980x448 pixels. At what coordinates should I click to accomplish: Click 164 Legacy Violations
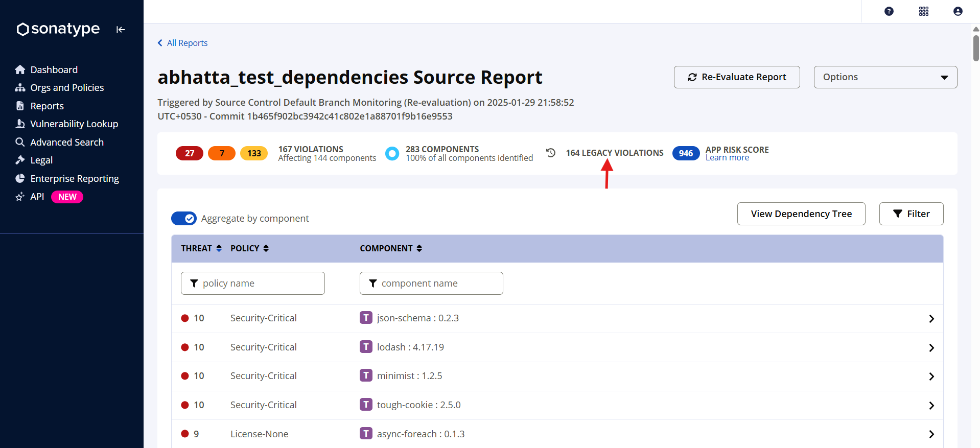pos(615,153)
